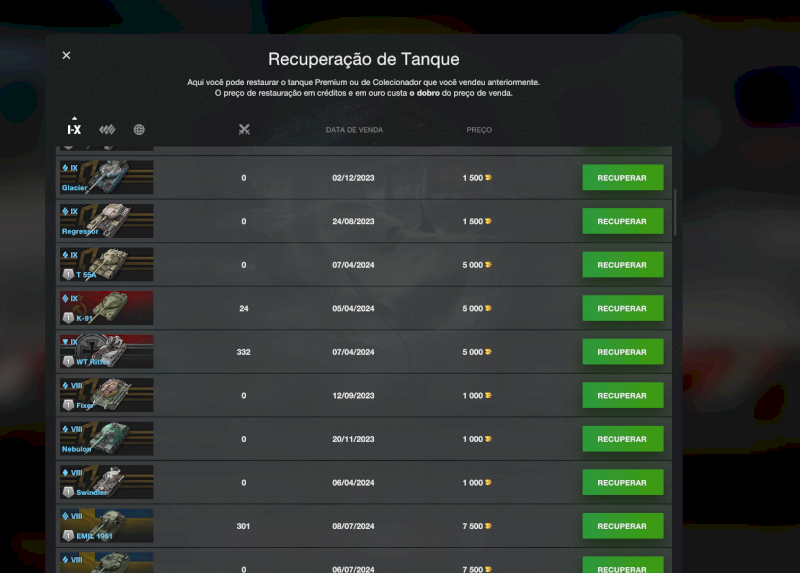This screenshot has height=573, width=800.
Task: Sort by battles with crossed swords icon
Action: tap(244, 129)
